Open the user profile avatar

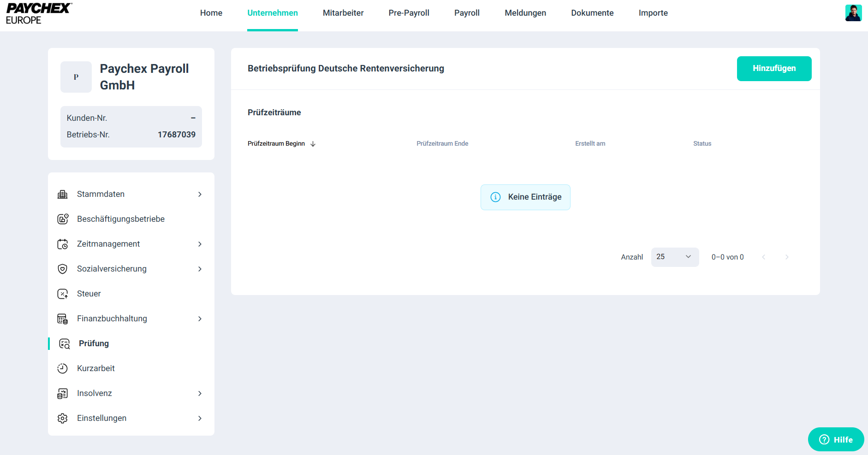tap(853, 13)
